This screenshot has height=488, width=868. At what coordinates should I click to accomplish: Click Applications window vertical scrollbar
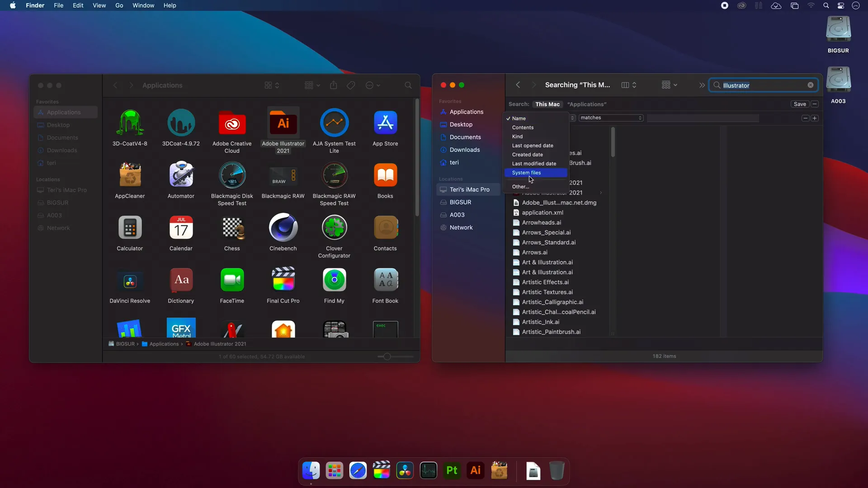pos(417,158)
